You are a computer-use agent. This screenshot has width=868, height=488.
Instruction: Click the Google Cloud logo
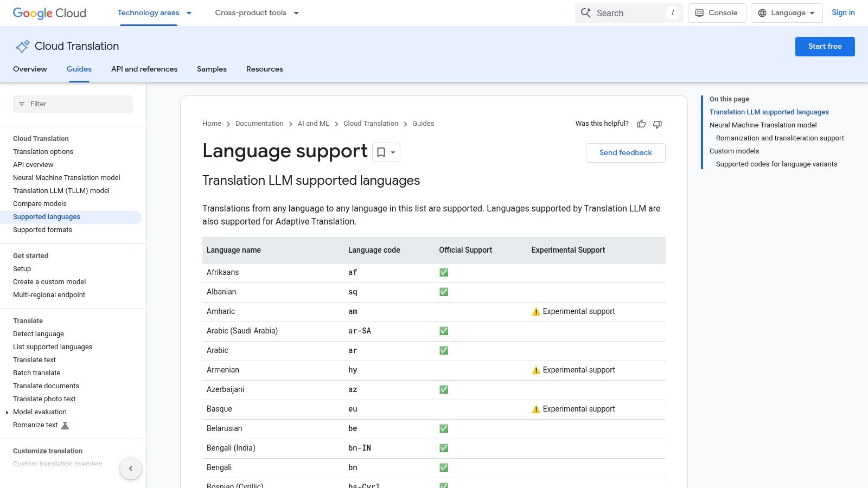pyautogui.click(x=49, y=13)
